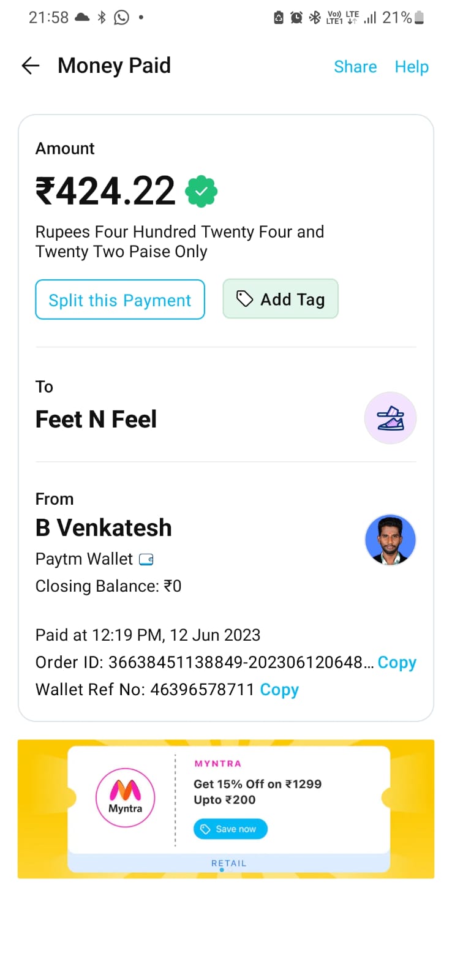452x980 pixels.
Task: Tap Save now on Myntra offer
Action: point(230,829)
